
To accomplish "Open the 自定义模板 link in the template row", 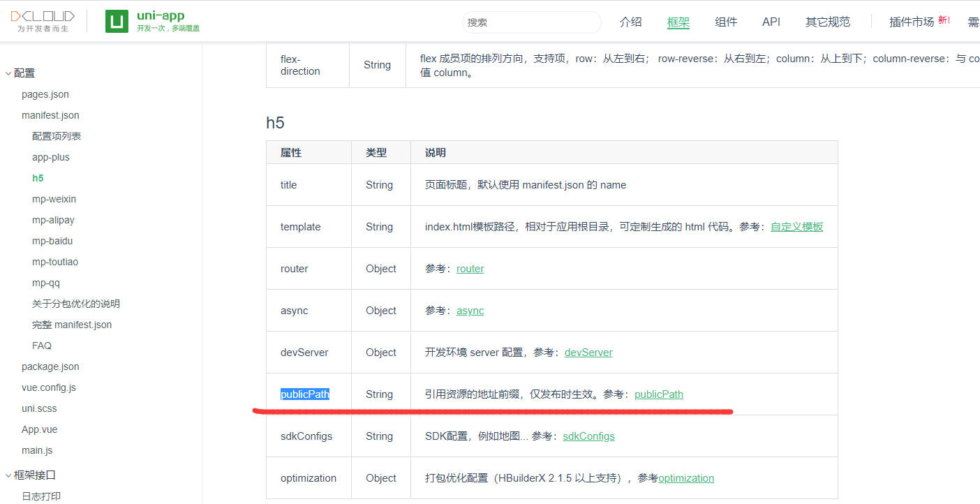I will pyautogui.click(x=796, y=226).
